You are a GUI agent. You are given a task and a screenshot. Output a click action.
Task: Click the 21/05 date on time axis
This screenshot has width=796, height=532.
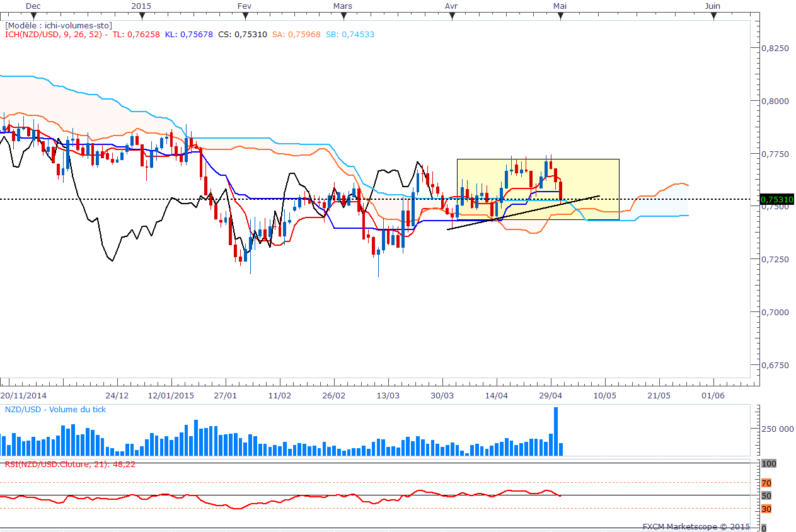click(x=659, y=395)
